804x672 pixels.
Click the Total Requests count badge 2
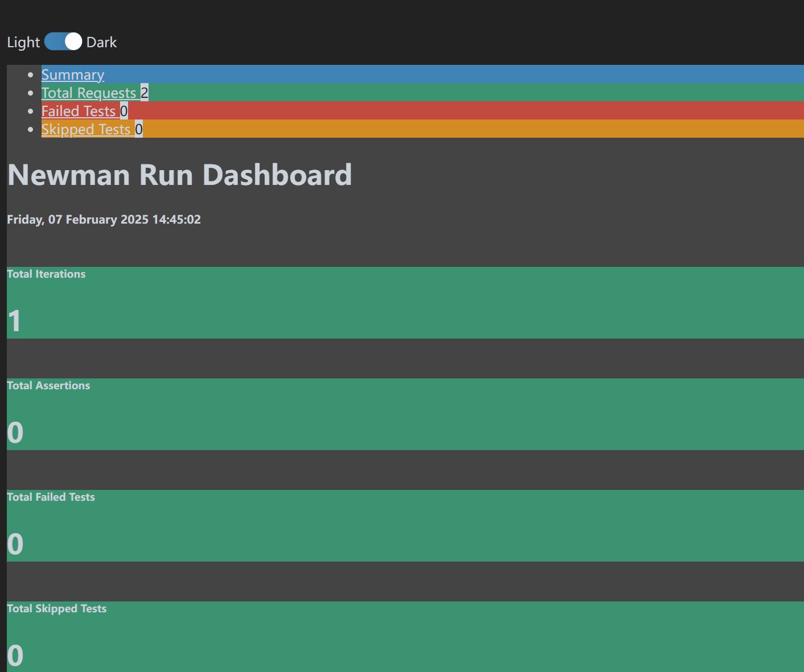pyautogui.click(x=145, y=93)
